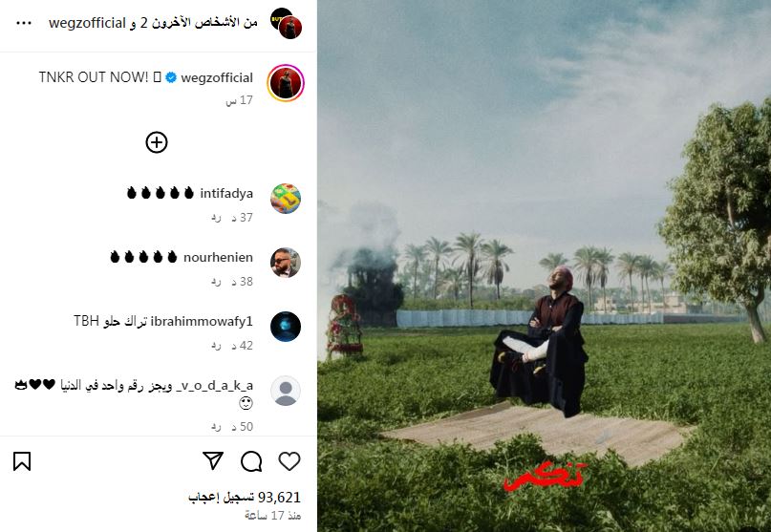The image size is (771, 532).
Task: Open nourhenien's avatar
Action: 286,263
